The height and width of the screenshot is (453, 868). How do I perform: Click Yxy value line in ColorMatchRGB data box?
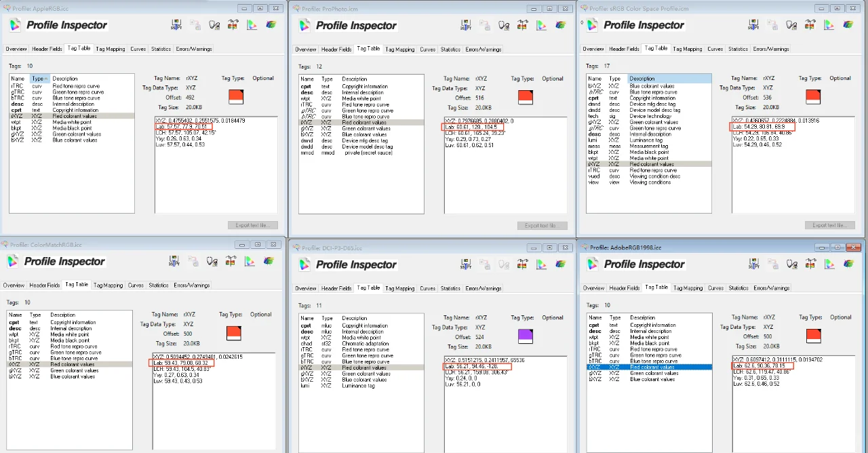(x=176, y=375)
